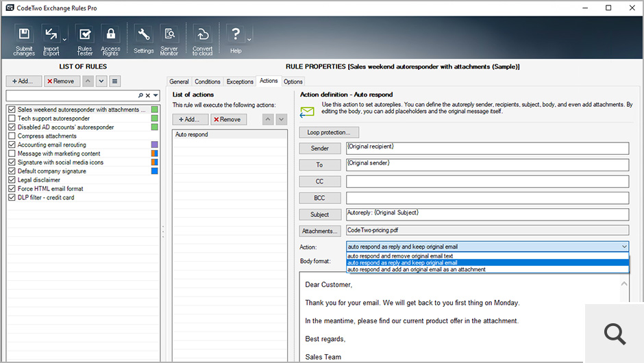Switch to the Exceptions tab
Screen dimensions: 644x363
click(240, 82)
